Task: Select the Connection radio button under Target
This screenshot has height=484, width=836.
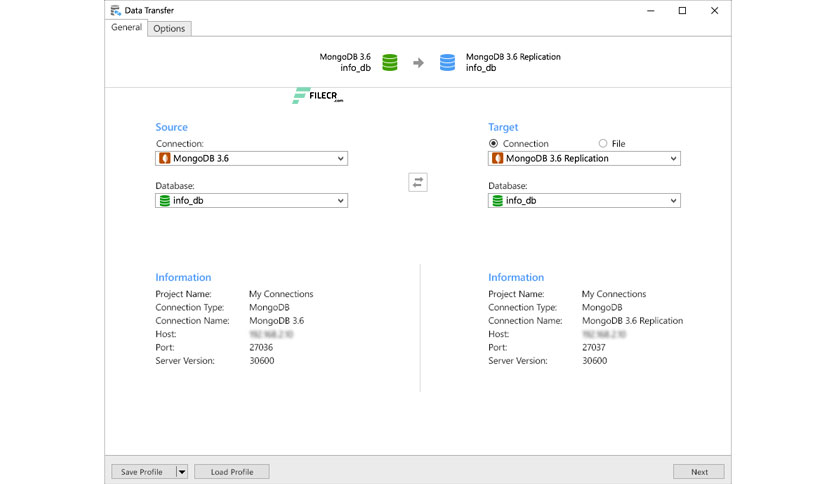Action: (493, 143)
